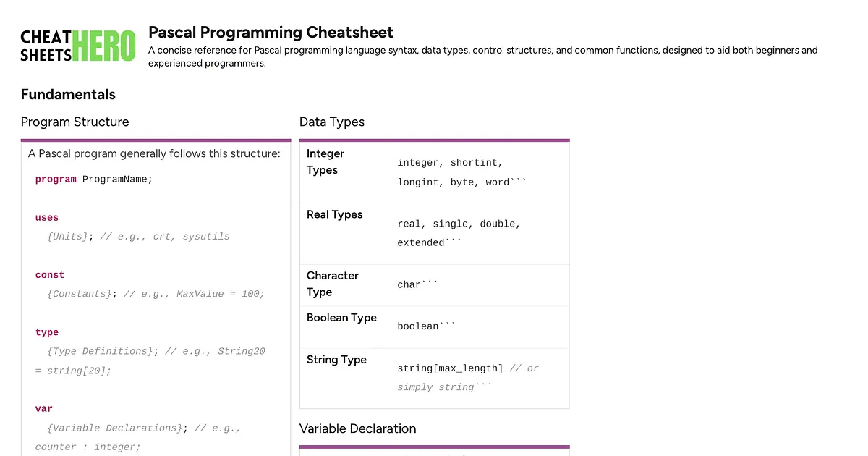This screenshot has width=868, height=456.
Task: Click the Program Structure card heading
Action: [75, 122]
